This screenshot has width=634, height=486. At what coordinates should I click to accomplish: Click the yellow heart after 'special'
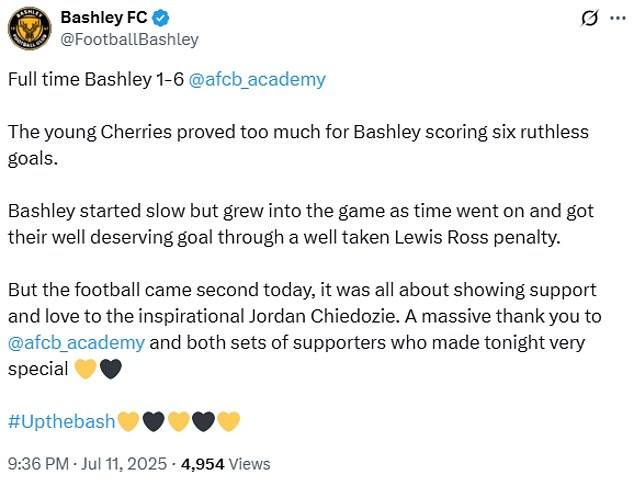86,369
